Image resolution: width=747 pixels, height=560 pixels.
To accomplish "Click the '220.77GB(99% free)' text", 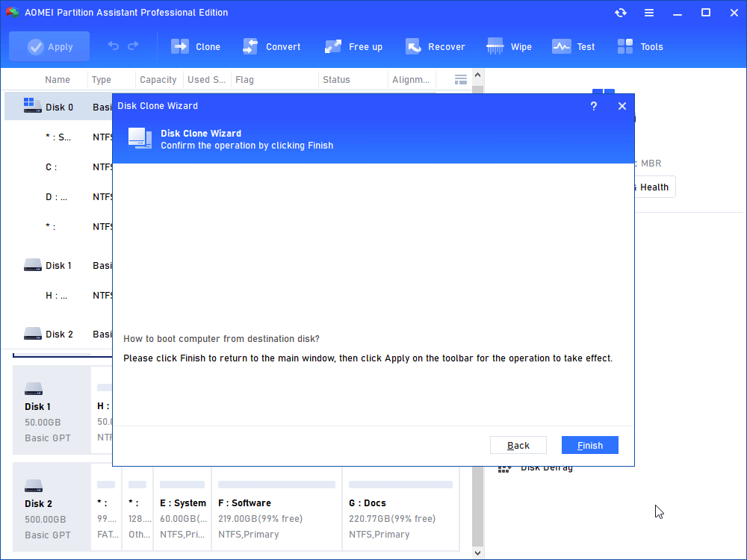I will click(392, 519).
